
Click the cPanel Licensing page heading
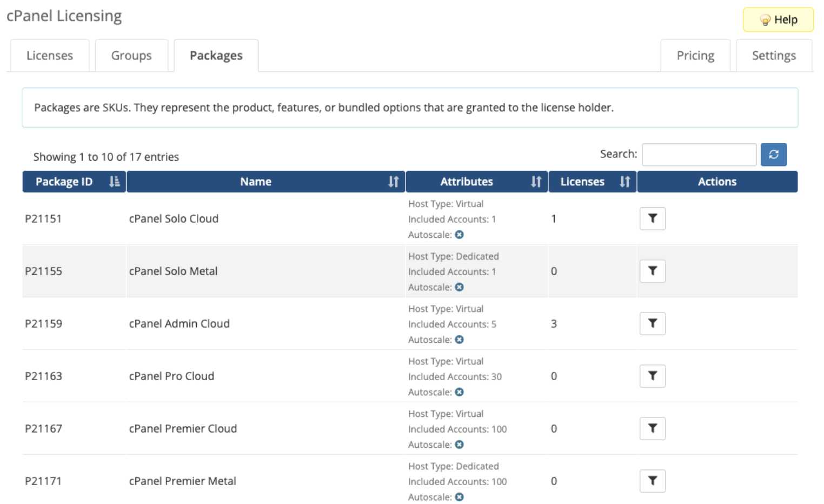click(x=64, y=16)
